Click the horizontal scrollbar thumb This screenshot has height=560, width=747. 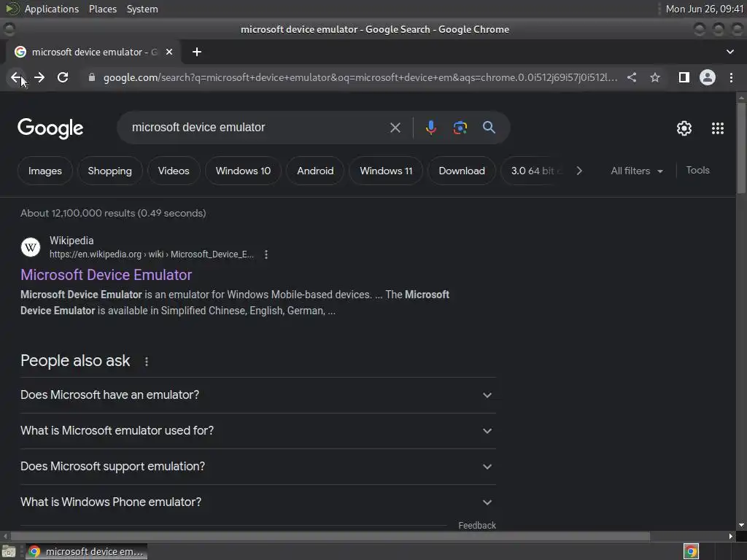coord(330,536)
